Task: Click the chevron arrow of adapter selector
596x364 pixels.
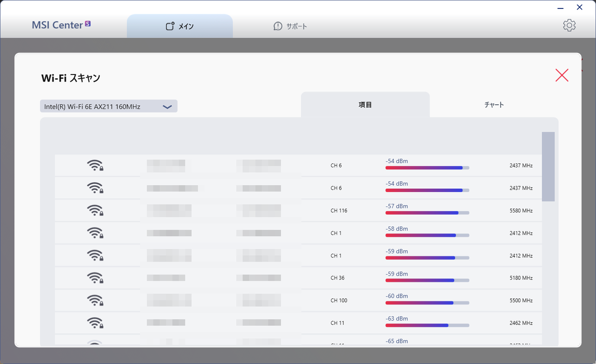Action: click(x=167, y=107)
